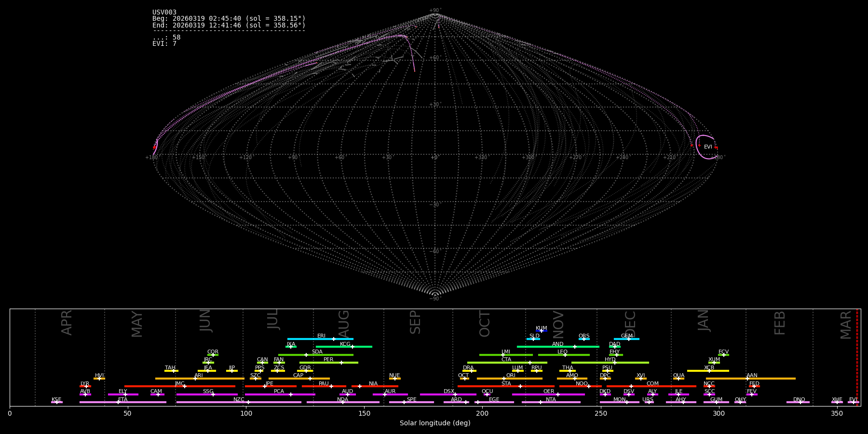This screenshot has width=868, height=434.
Task: Select the PCA shower label
Action: tap(279, 392)
